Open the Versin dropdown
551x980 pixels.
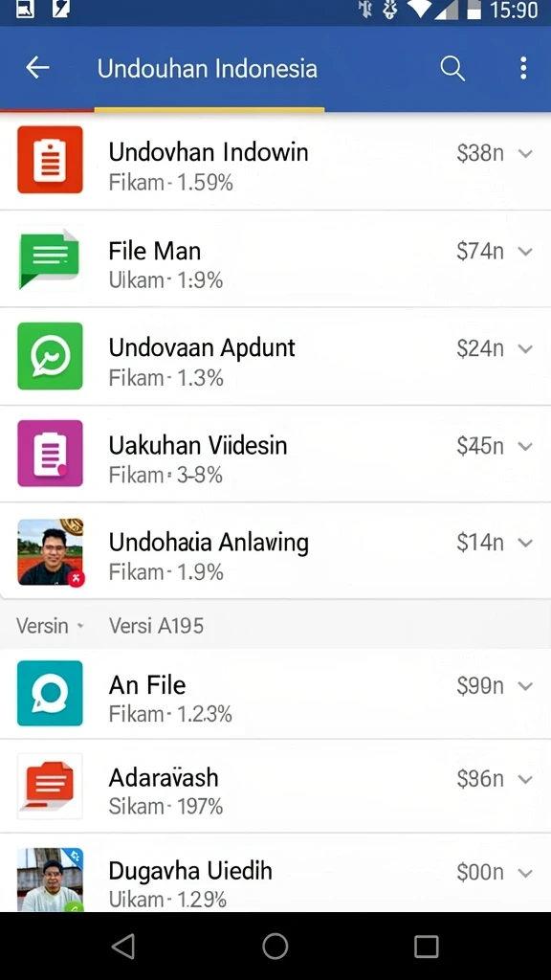[x=50, y=626]
